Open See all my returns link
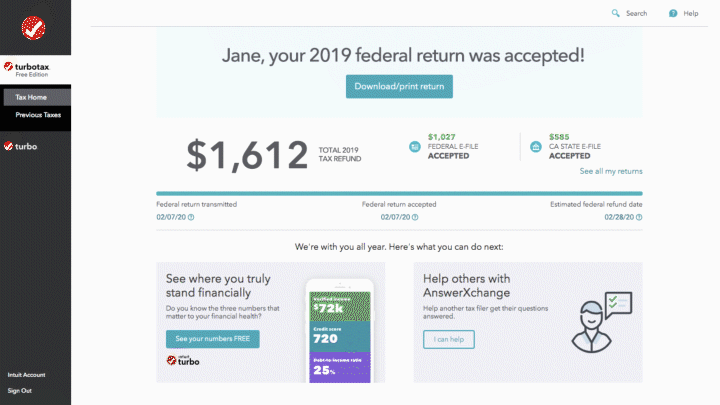Image resolution: width=720 pixels, height=405 pixels. coord(611,171)
